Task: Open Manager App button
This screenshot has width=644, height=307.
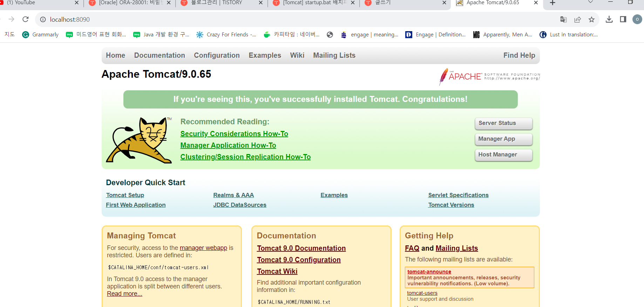Action: [503, 139]
